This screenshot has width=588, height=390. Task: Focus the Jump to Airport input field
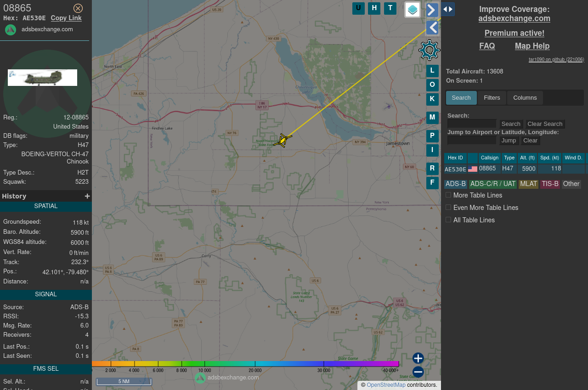tap(472, 140)
